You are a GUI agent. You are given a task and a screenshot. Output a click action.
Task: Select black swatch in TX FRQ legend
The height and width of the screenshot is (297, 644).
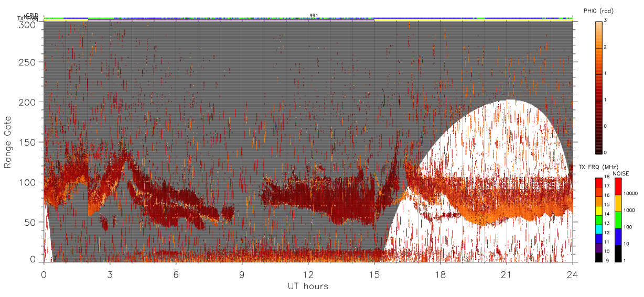click(x=598, y=257)
